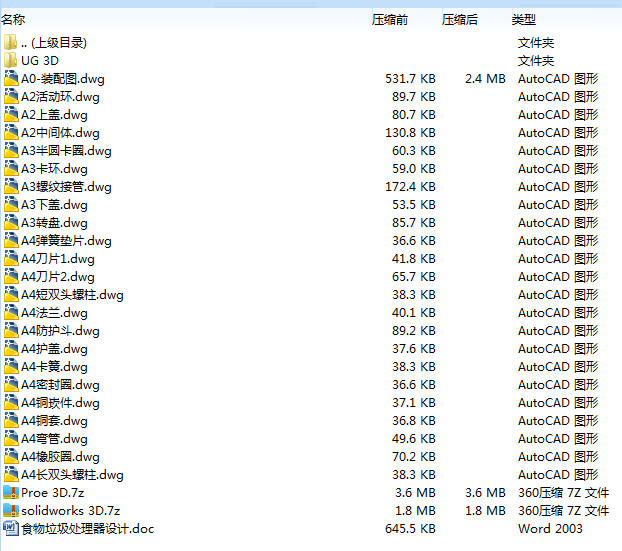The width and height of the screenshot is (622, 551).
Task: Click the 645.5 KB size value
Action: (x=410, y=528)
